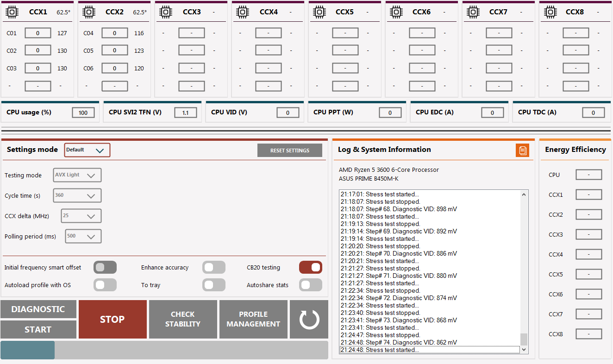Click the C01 frequency value 127
Screen dimensions: 613x364
(x=62, y=33)
